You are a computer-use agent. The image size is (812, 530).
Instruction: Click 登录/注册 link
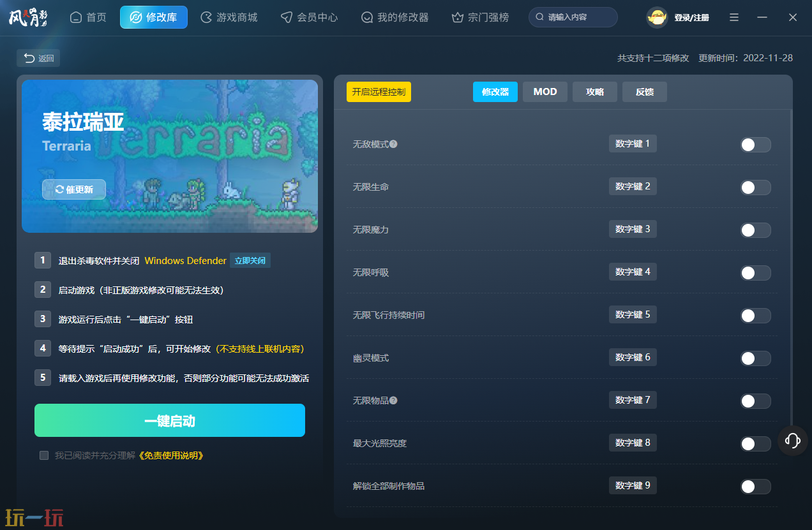click(691, 18)
